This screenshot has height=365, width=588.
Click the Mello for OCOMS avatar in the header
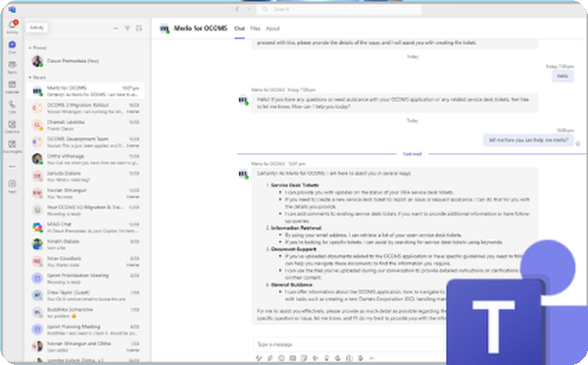point(165,28)
